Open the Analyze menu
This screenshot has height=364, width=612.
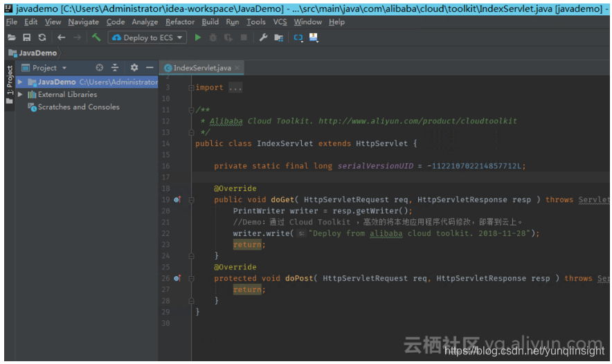(x=145, y=22)
